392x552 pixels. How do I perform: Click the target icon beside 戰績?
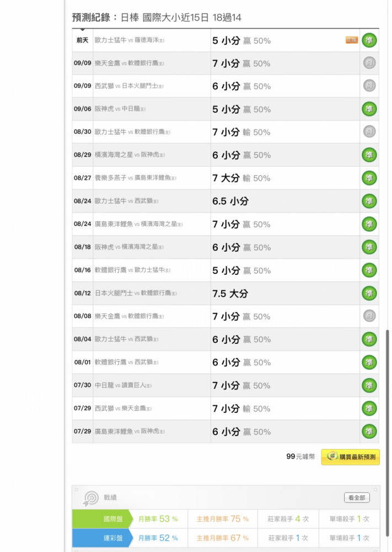pyautogui.click(x=90, y=498)
